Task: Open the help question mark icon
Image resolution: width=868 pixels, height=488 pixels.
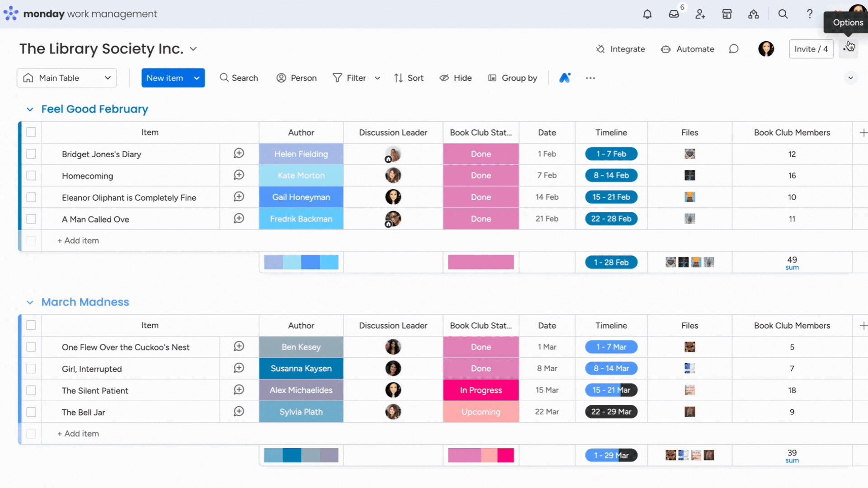Action: 810,14
